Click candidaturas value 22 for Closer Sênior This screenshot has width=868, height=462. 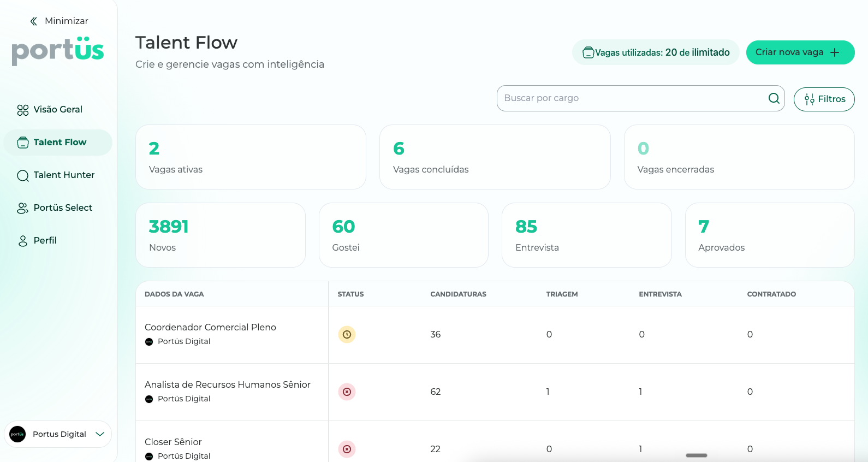(x=435, y=449)
